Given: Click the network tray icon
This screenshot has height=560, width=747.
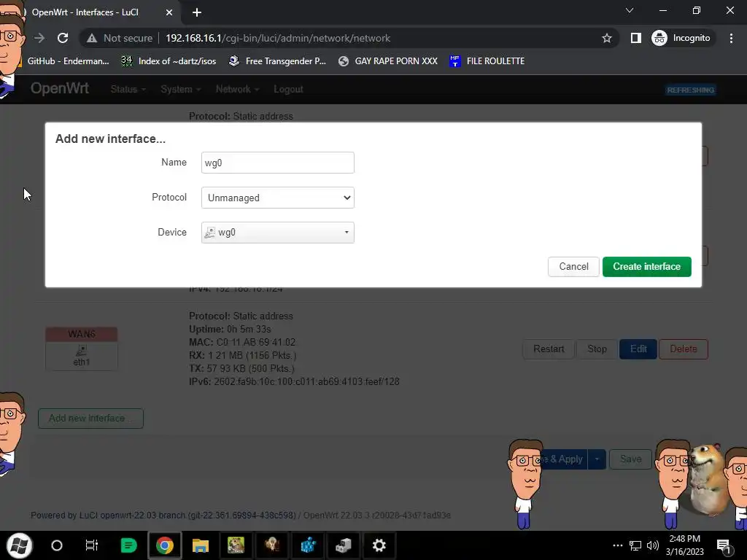Looking at the screenshot, I should 635,545.
